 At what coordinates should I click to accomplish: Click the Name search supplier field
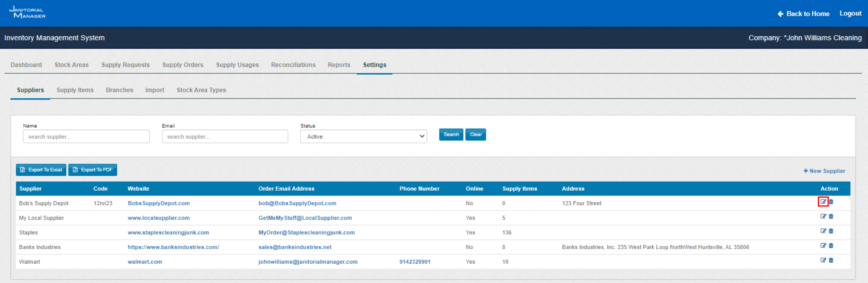pos(86,137)
